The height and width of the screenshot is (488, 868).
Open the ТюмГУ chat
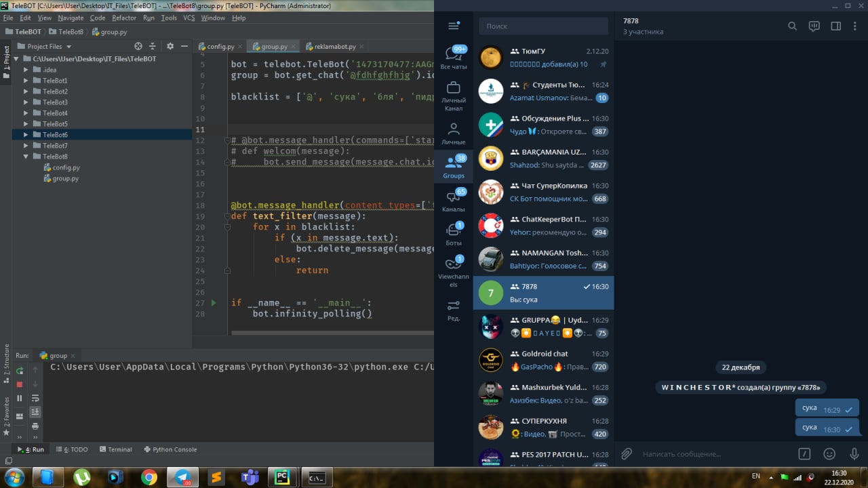click(x=543, y=58)
